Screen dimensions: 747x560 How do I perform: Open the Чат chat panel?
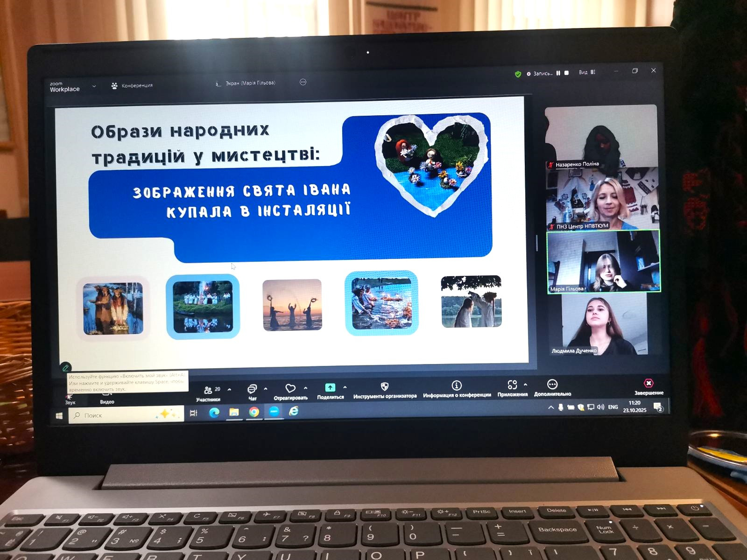252,389
